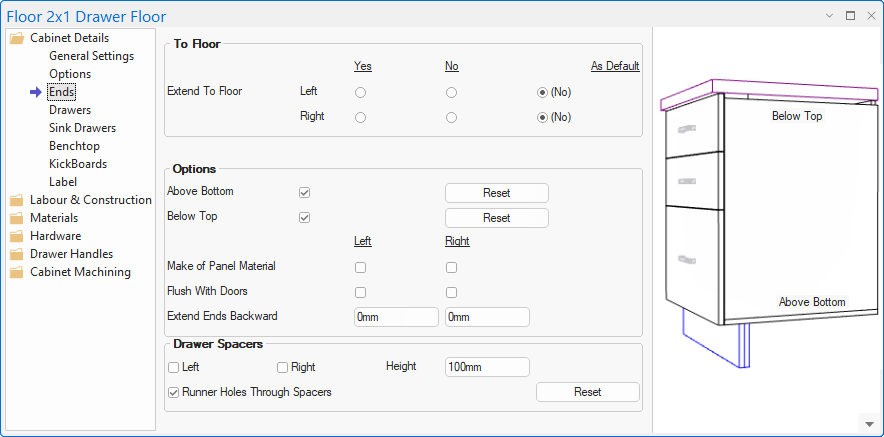This screenshot has width=884, height=437.
Task: Click the Drawer Spacers Height field
Action: (487, 367)
